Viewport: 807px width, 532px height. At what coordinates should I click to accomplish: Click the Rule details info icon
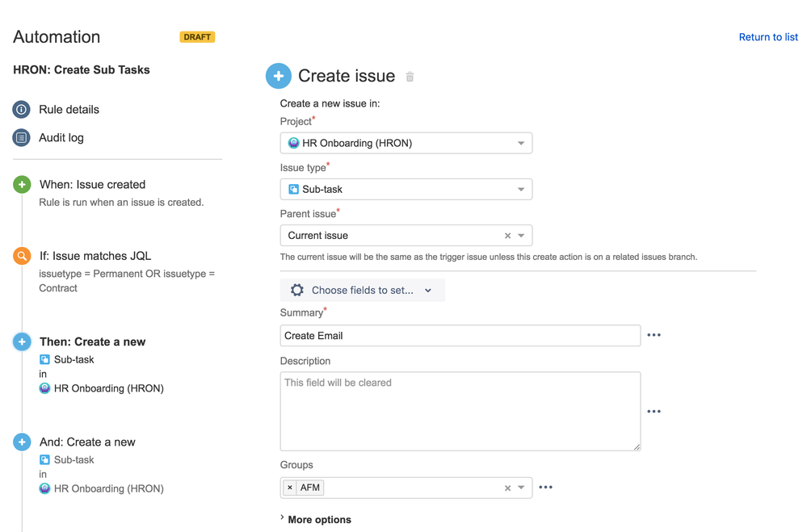pos(21,110)
